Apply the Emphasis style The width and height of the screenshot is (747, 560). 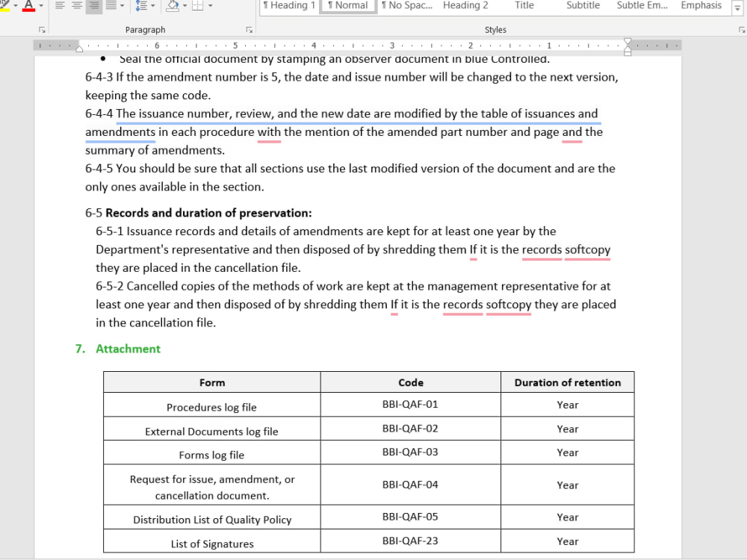click(701, 6)
